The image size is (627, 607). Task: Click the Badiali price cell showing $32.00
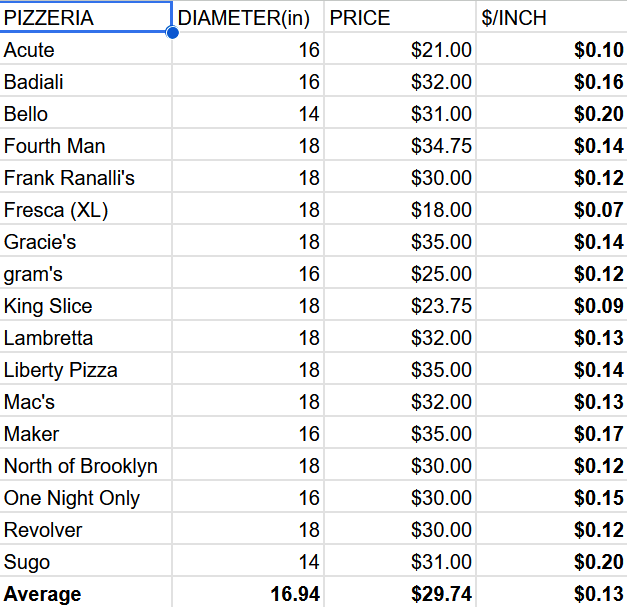(x=400, y=82)
